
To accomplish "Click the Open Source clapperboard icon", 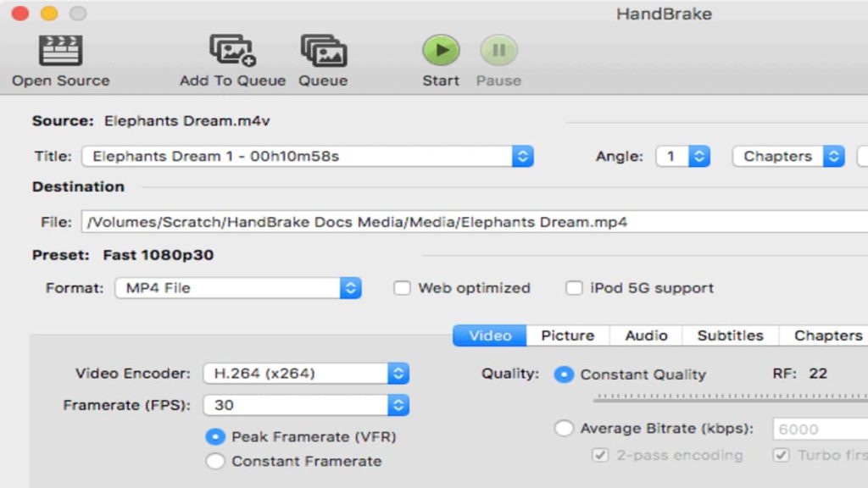I will click(60, 50).
